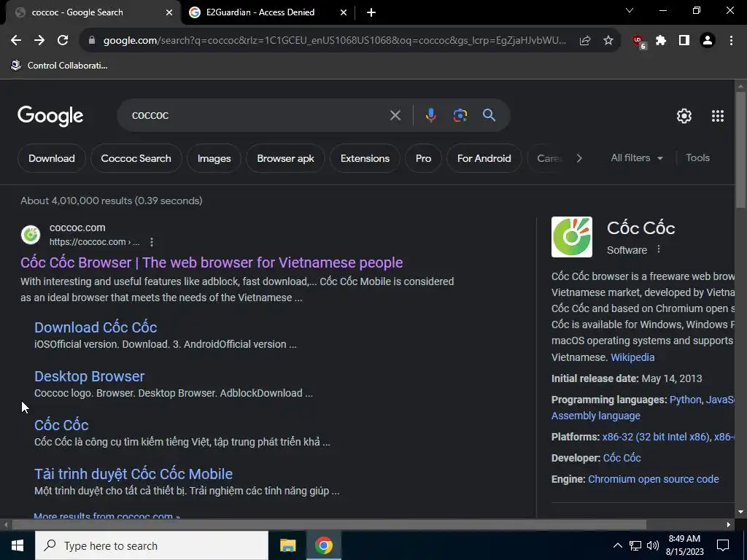The width and height of the screenshot is (747, 560).
Task: Focus the Google search box containing coccoc
Action: coord(258,115)
